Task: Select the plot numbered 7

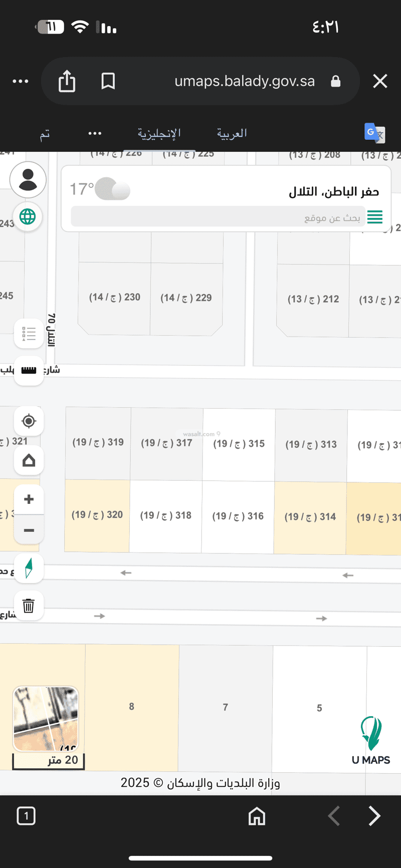Action: 226,707
